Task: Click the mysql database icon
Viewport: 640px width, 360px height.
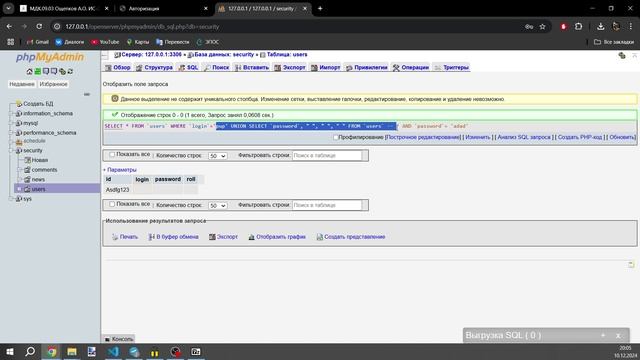Action: [x=18, y=123]
